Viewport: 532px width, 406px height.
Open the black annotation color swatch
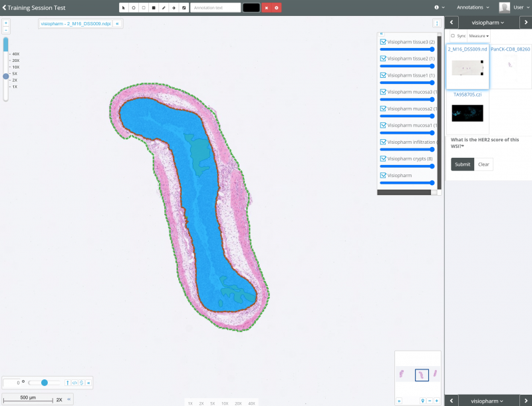tap(251, 7)
